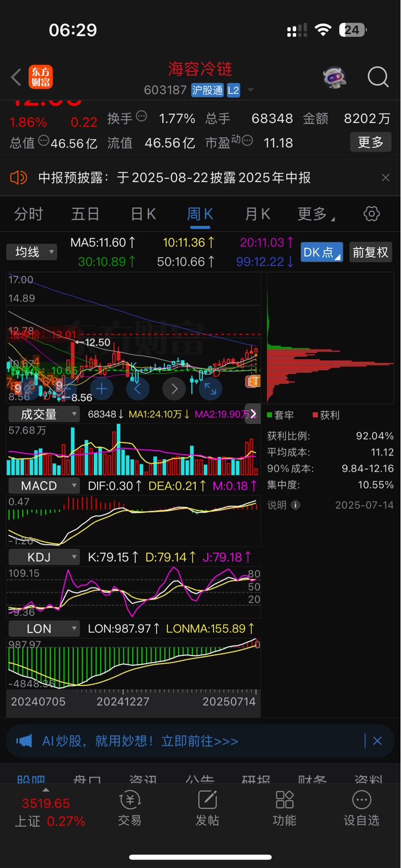This screenshot has width=401, height=868.
Task: Open the 成交量 indicator dropdown
Action: click(x=44, y=414)
